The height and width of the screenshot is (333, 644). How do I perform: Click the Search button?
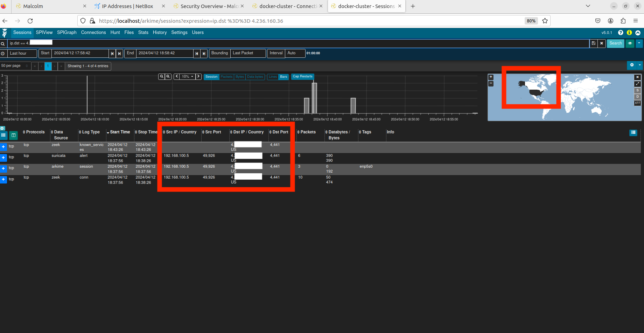(615, 43)
